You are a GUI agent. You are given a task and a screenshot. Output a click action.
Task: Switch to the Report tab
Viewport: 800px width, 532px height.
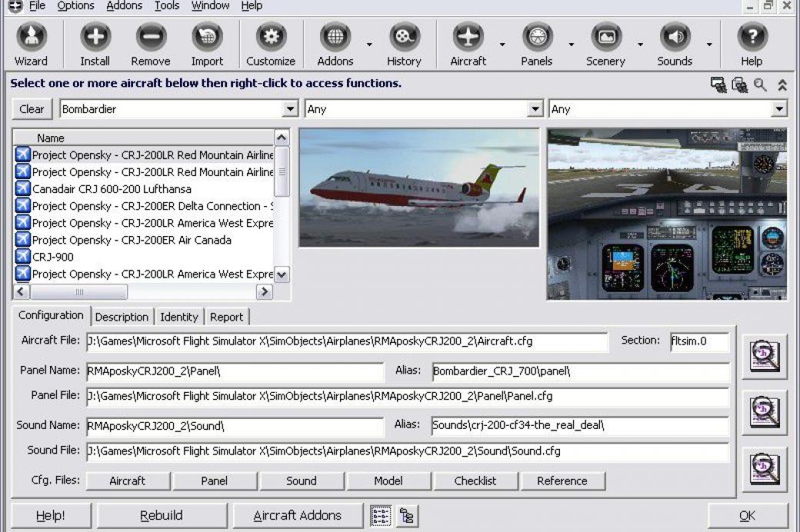click(226, 317)
